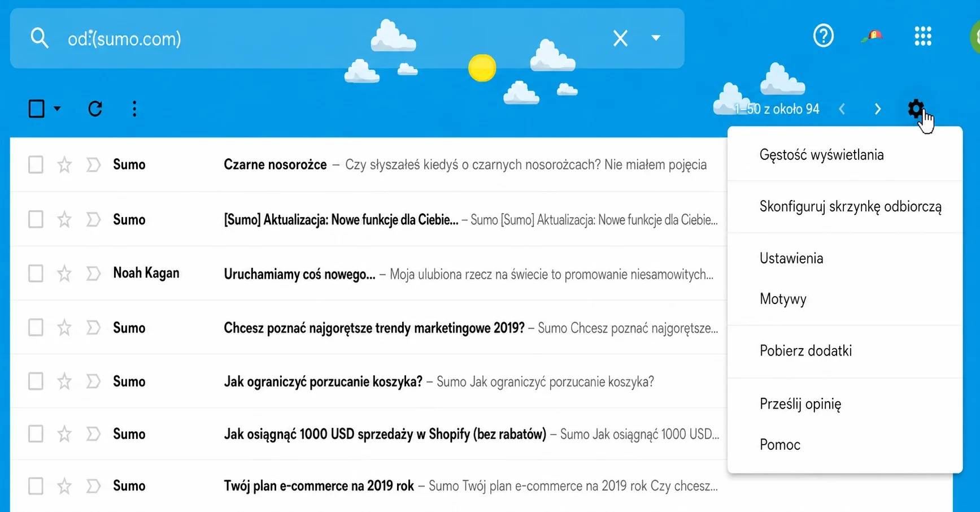Select the Czarne nosorożce email checkbox
The width and height of the screenshot is (980, 512).
point(36,164)
